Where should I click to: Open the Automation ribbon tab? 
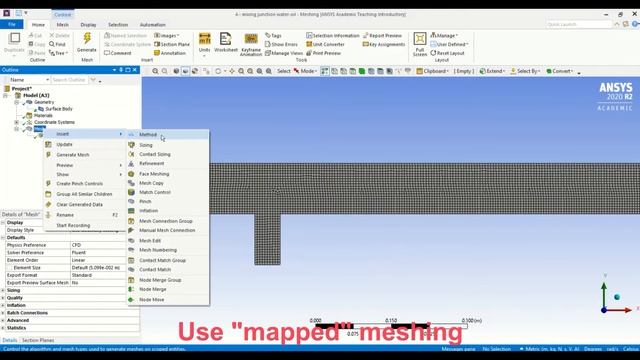click(153, 24)
